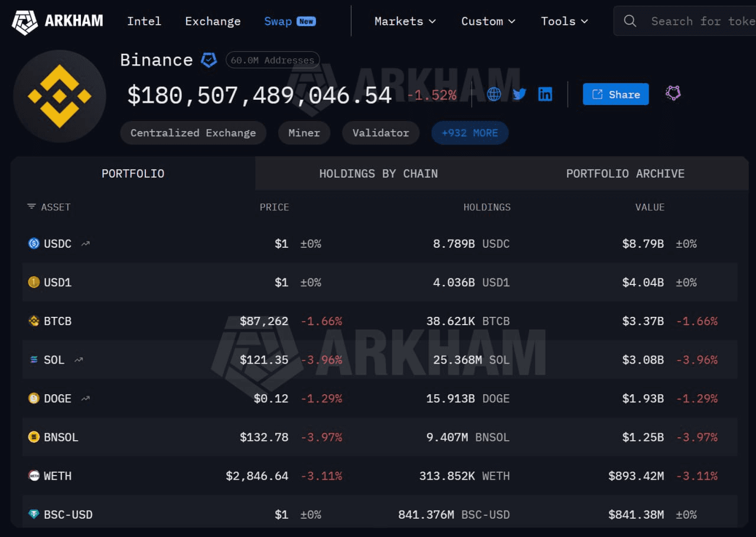Click the asset column filter icon
This screenshot has height=537, width=756.
(x=31, y=207)
